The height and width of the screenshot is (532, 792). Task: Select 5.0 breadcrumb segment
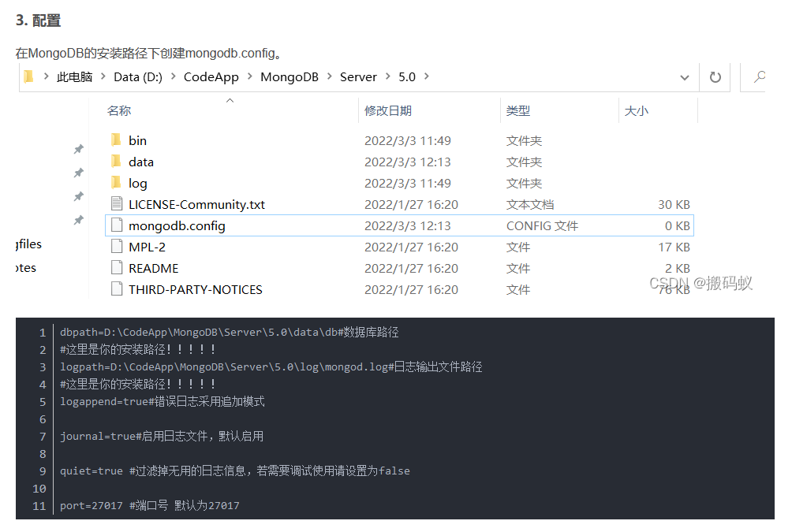pyautogui.click(x=406, y=76)
